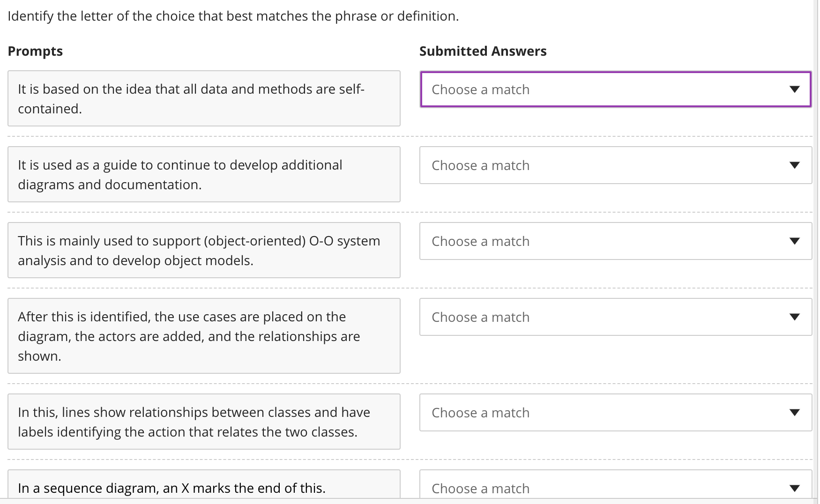This screenshot has width=820, height=504.
Task: Select the prompt about self-contained data and methods
Action: pos(204,99)
